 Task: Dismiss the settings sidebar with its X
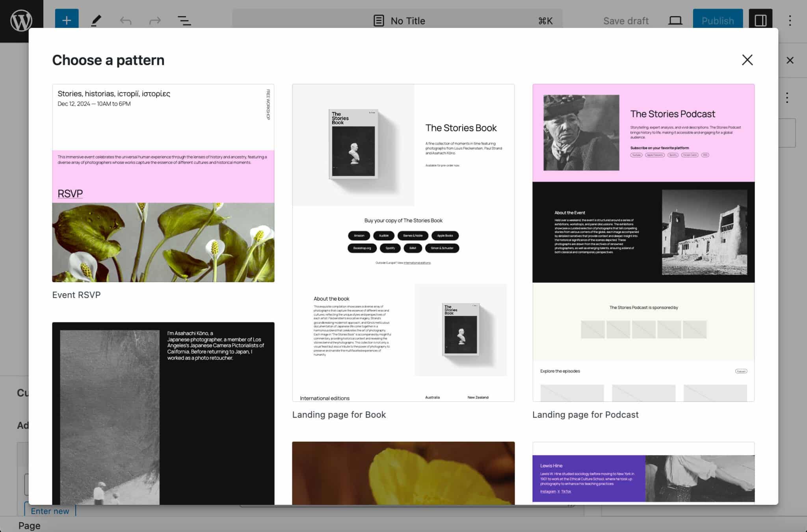coord(790,60)
